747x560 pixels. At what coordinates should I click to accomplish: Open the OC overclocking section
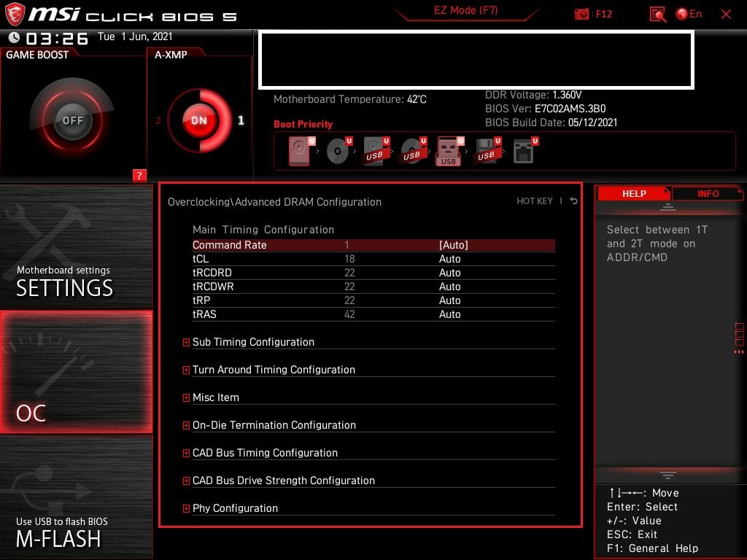(76, 372)
